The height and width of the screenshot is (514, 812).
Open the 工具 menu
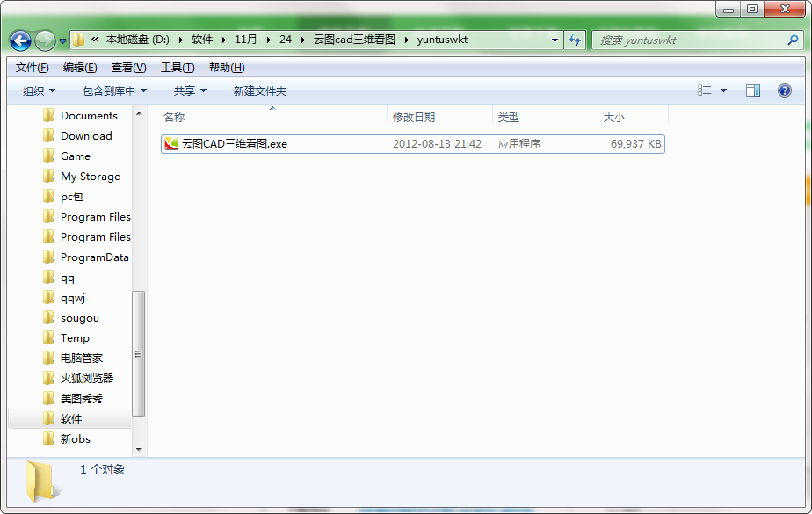click(175, 67)
